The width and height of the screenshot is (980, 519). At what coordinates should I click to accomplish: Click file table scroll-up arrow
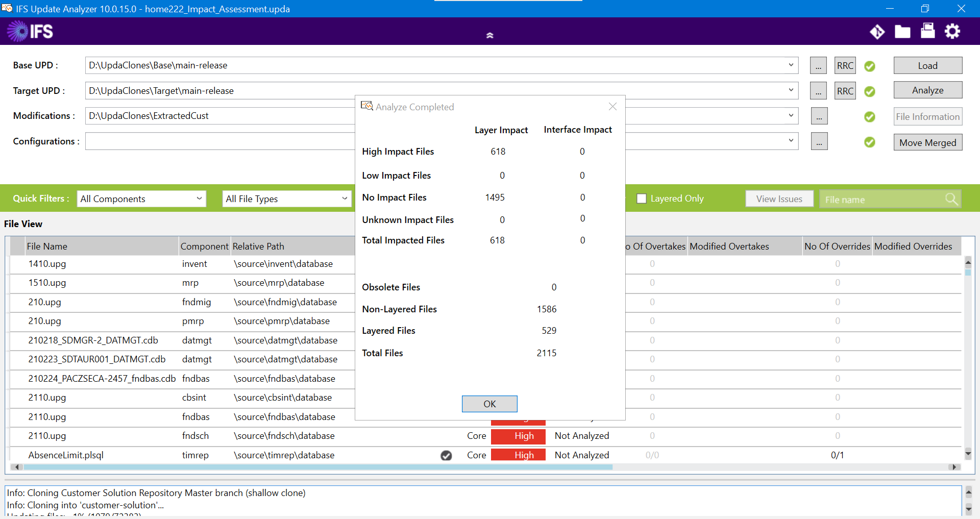click(968, 262)
